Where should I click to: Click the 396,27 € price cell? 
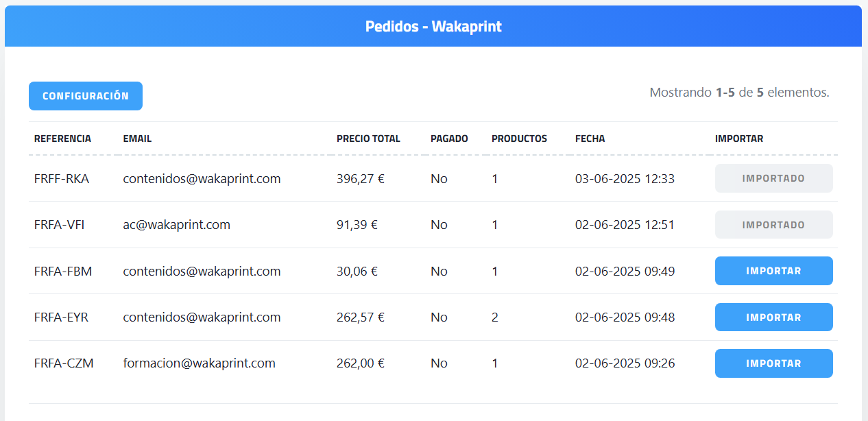[360, 179]
